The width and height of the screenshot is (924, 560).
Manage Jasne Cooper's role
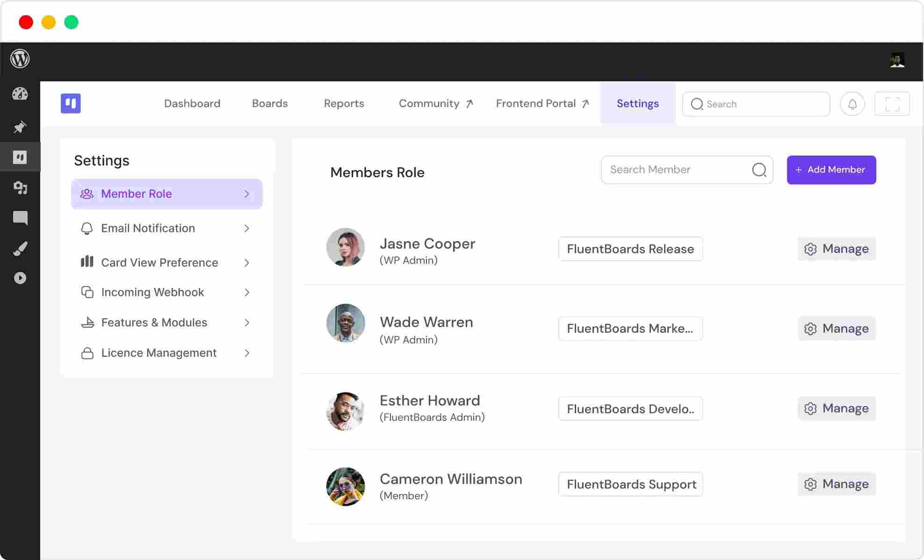click(x=837, y=249)
